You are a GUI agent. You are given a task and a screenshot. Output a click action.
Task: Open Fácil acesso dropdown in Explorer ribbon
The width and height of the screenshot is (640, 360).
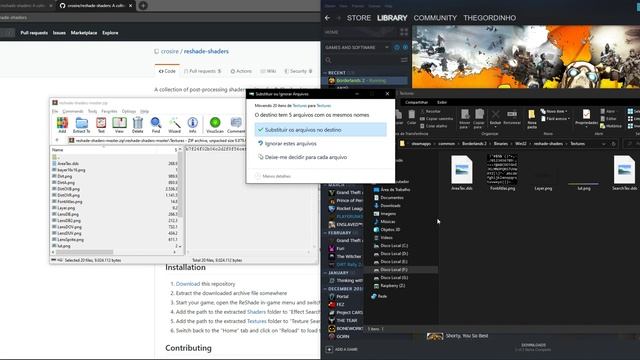pyautogui.click(x=555, y=119)
